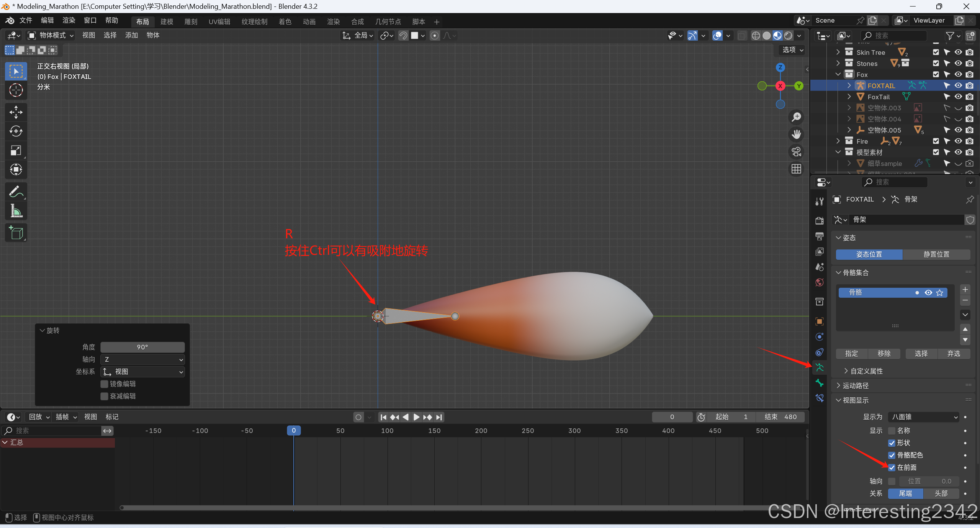This screenshot has width=980, height=528.
Task: Click the 角度 90° slider field
Action: (142, 347)
